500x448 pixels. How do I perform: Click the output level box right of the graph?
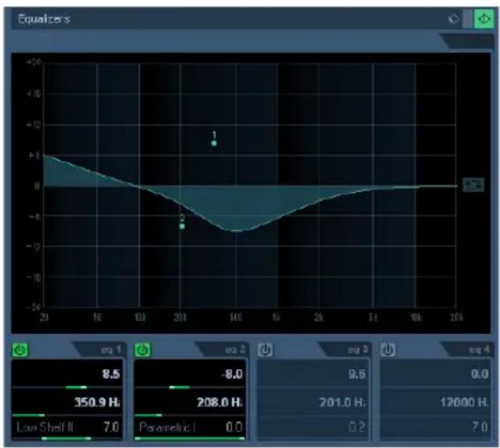[x=473, y=185]
